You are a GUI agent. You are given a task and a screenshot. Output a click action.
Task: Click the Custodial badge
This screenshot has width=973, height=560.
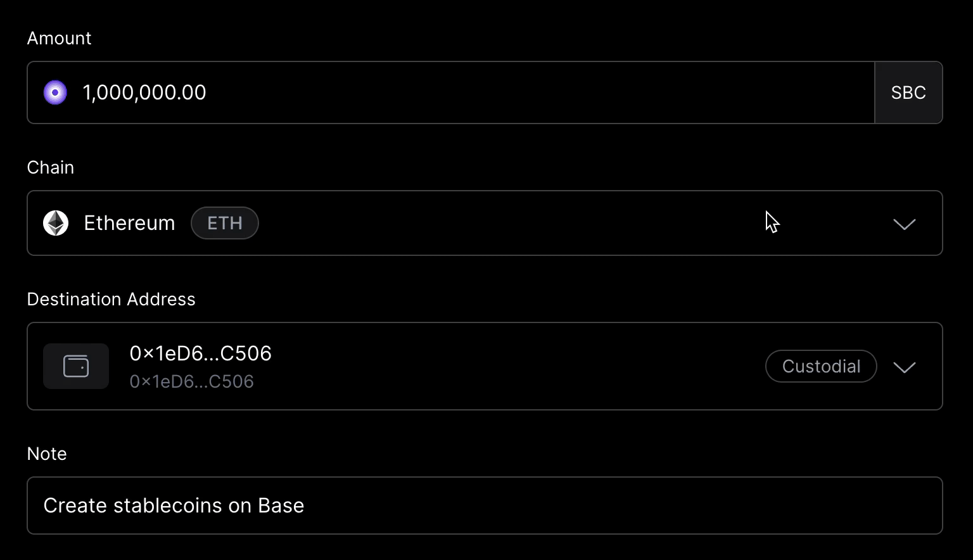(x=821, y=366)
